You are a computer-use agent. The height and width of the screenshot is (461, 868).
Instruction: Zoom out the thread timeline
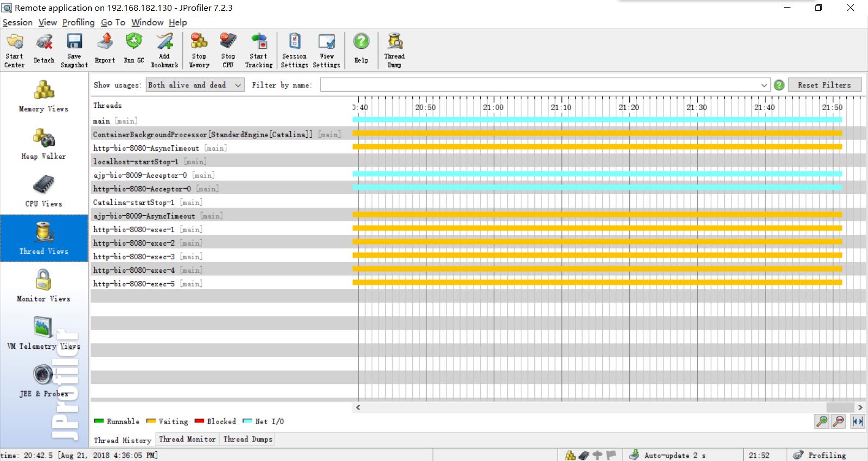pyautogui.click(x=839, y=421)
